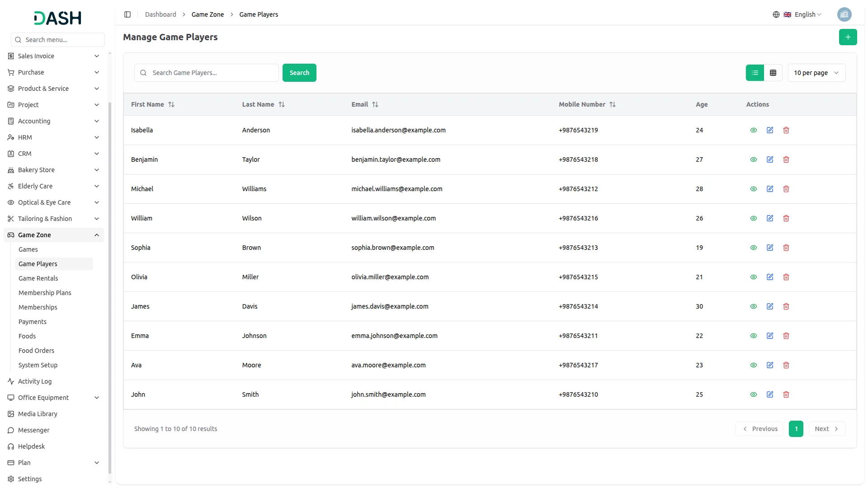
Task: Open Dashboard breadcrumb link
Action: [160, 14]
